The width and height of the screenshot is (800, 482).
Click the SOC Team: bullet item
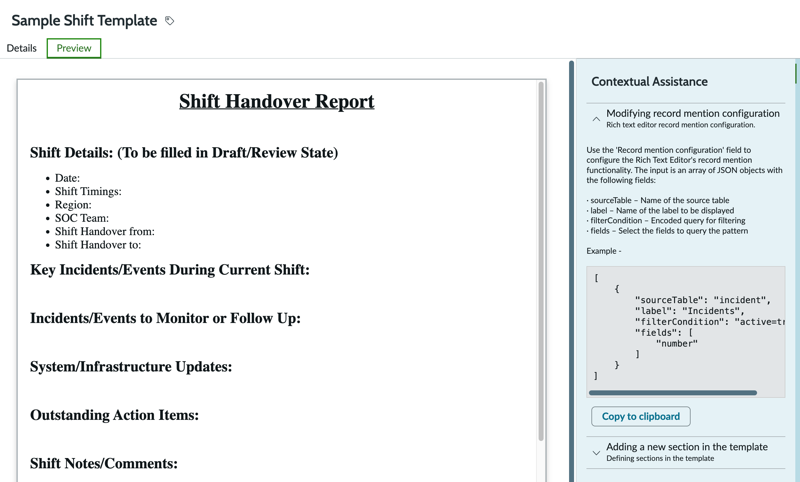point(82,218)
